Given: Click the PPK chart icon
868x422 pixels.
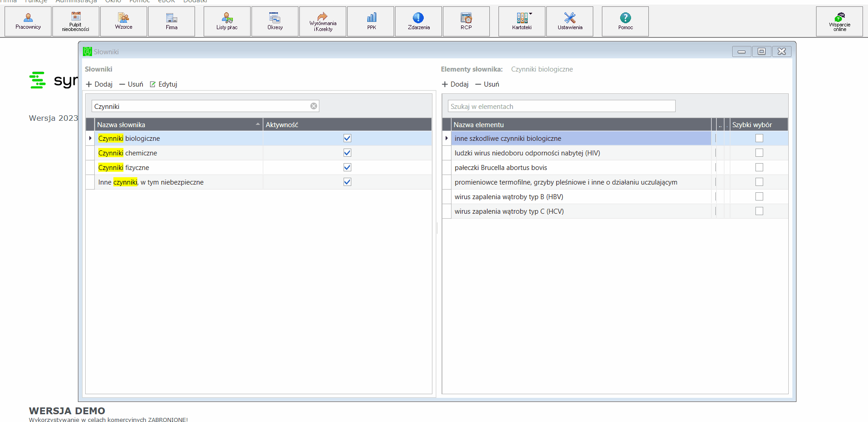Looking at the screenshot, I should [372, 18].
